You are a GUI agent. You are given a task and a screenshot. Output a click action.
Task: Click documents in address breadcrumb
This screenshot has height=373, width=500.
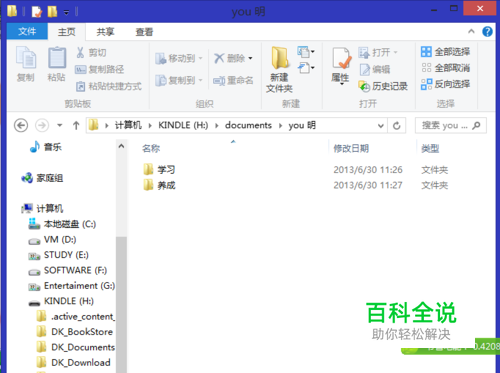[248, 125]
